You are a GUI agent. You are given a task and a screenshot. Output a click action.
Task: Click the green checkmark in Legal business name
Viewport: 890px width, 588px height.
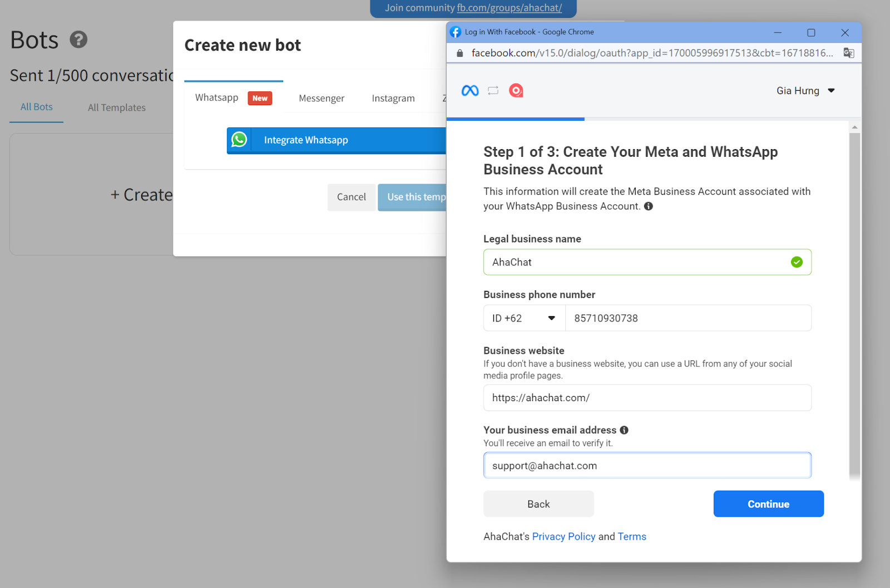pyautogui.click(x=797, y=262)
